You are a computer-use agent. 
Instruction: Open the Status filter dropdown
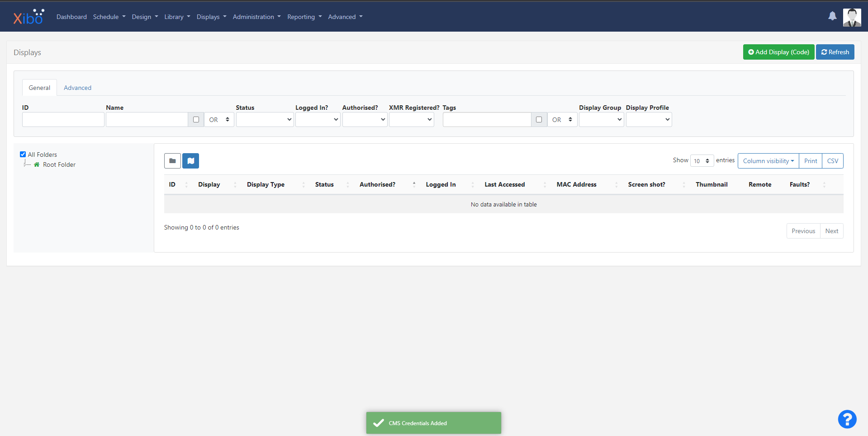tap(265, 119)
